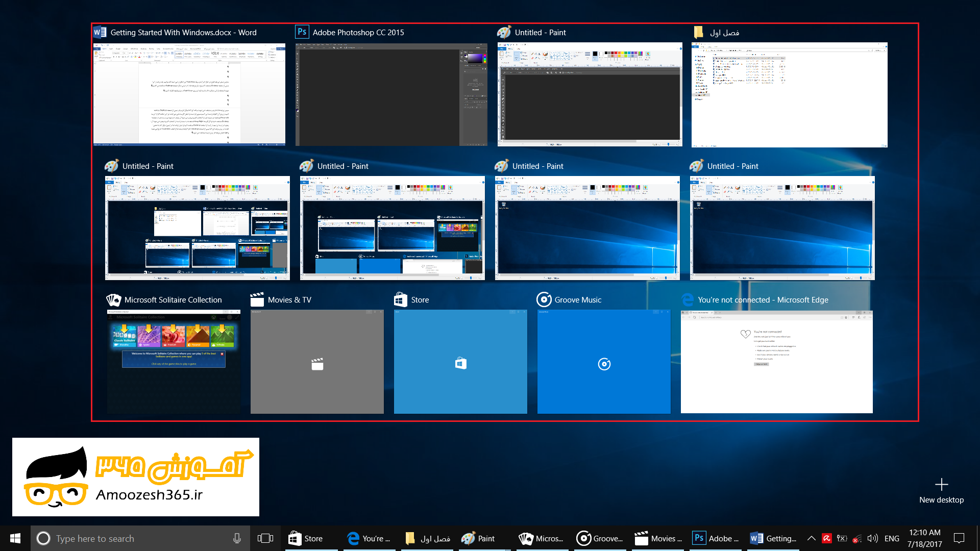Switch to the Movies & TV window

[317, 362]
